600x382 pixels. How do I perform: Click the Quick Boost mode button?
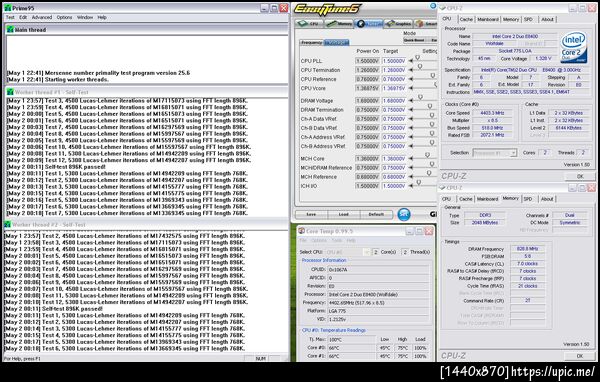(x=414, y=40)
